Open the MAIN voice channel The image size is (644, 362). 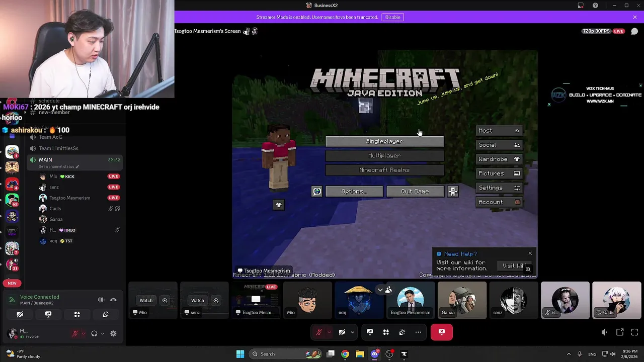point(74,162)
